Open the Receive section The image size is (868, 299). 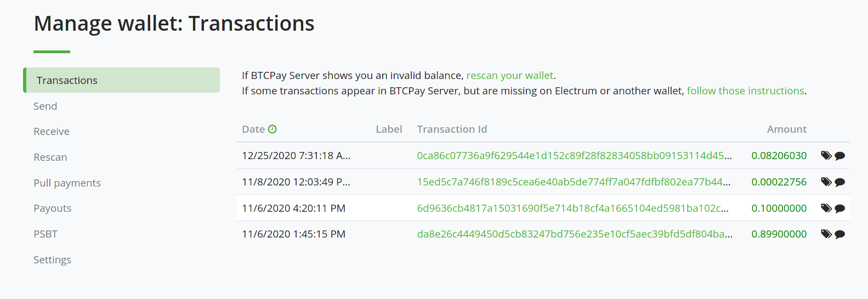coord(52,132)
